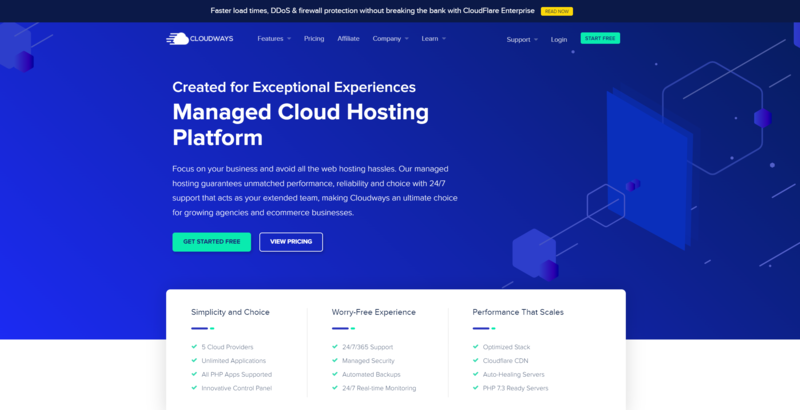
Task: Click the checkmark beside Cloudflare CDN
Action: pos(476,361)
